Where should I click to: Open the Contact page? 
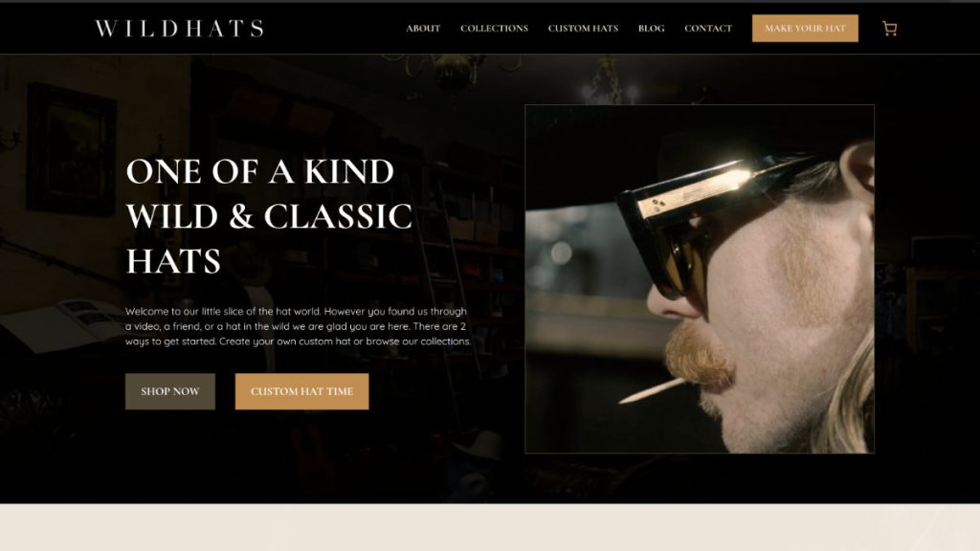pyautogui.click(x=708, y=28)
